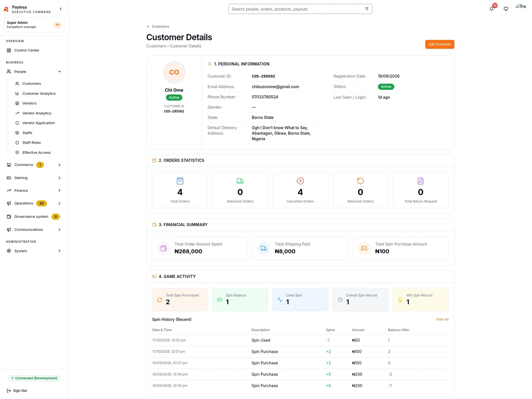Open Governance system menu item
The height and width of the screenshot is (399, 532).
point(34,217)
